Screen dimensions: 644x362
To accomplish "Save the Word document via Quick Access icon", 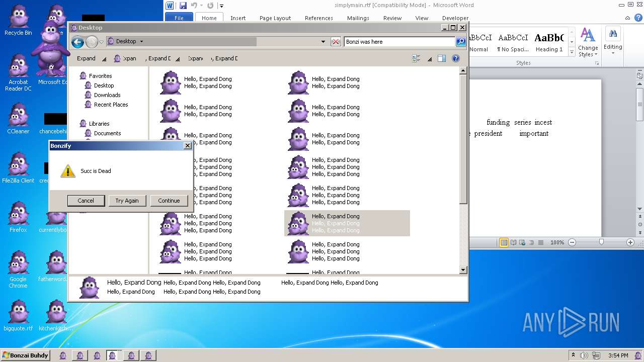I will [183, 6].
